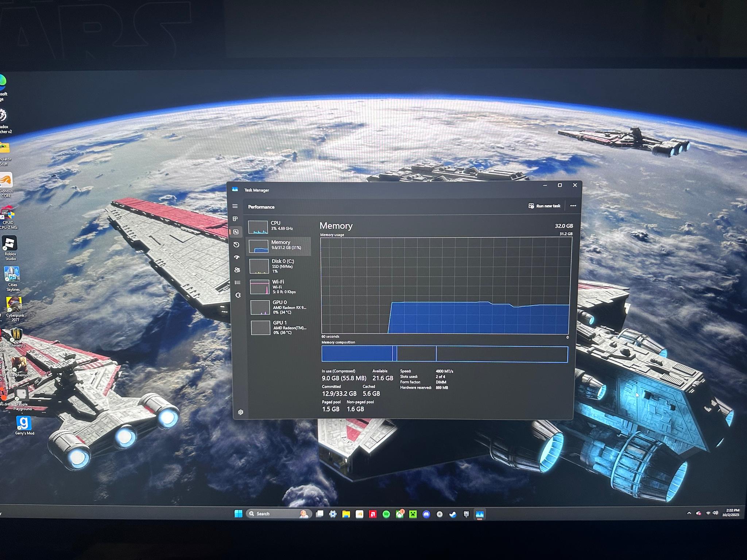Image resolution: width=747 pixels, height=560 pixels.
Task: Click the Speed 4800 MT/s value
Action: click(x=444, y=371)
